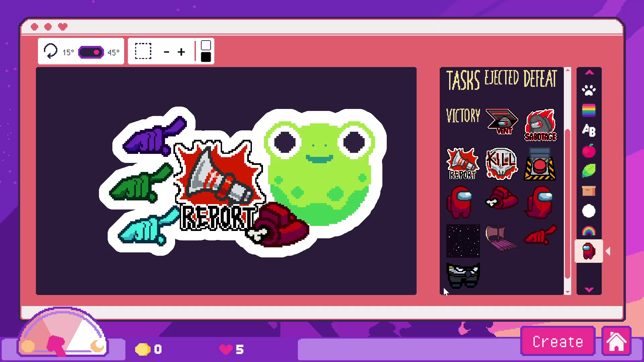Open the green leaf sticker category
This screenshot has width=644, height=362.
point(589,171)
